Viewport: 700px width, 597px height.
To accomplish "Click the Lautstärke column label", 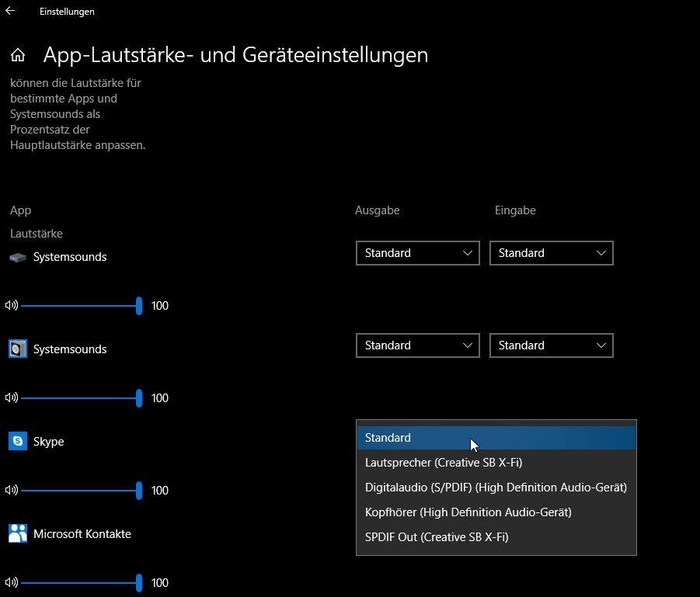I will [x=37, y=234].
